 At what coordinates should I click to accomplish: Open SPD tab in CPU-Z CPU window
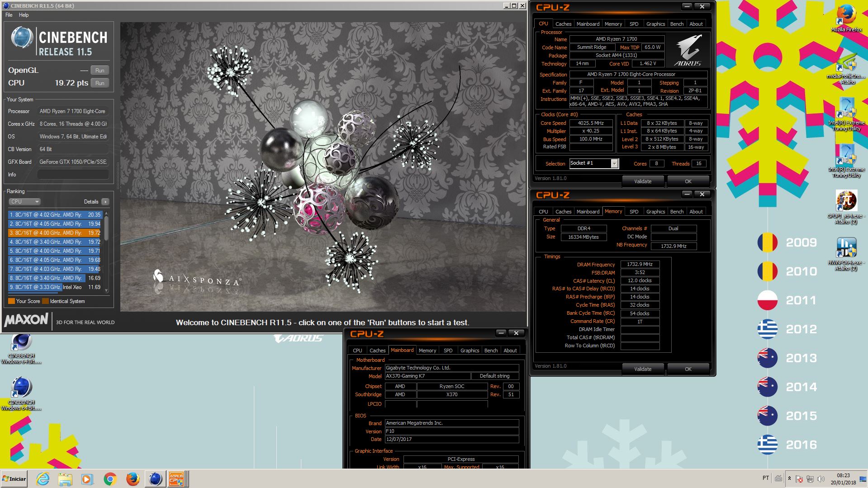point(634,24)
